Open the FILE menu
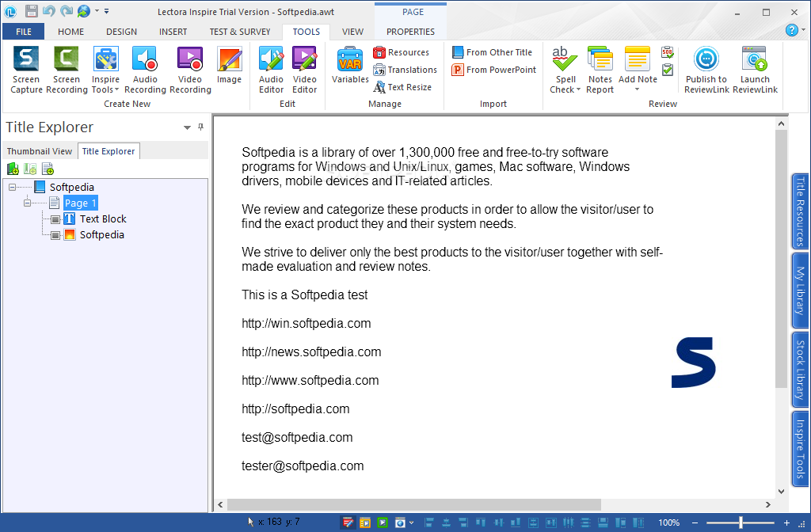 click(x=23, y=32)
